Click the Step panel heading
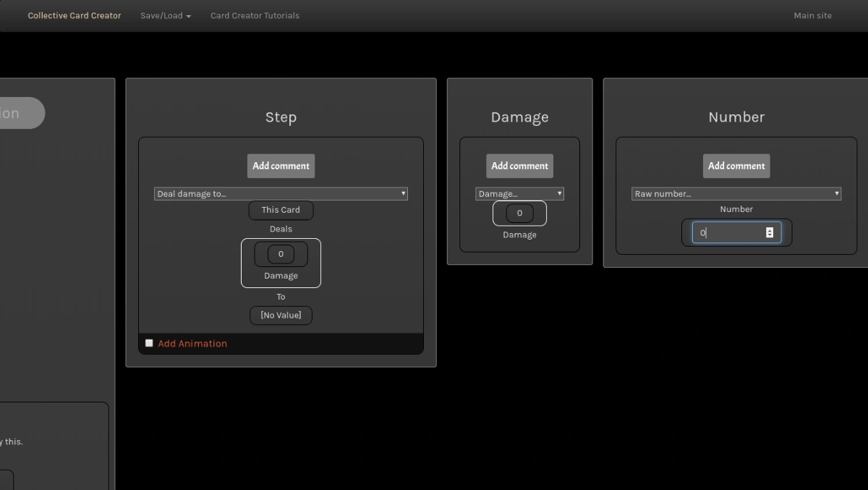868x490 pixels. pyautogui.click(x=281, y=117)
